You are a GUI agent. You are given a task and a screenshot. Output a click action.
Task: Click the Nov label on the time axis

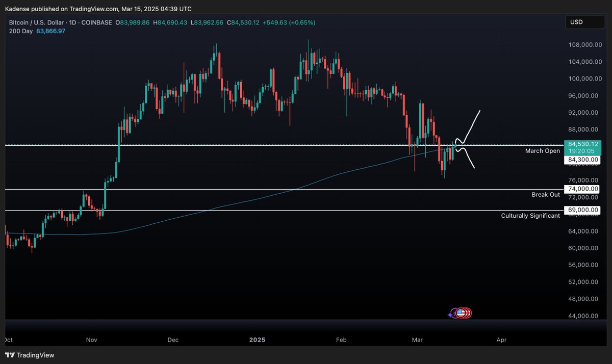click(x=92, y=340)
